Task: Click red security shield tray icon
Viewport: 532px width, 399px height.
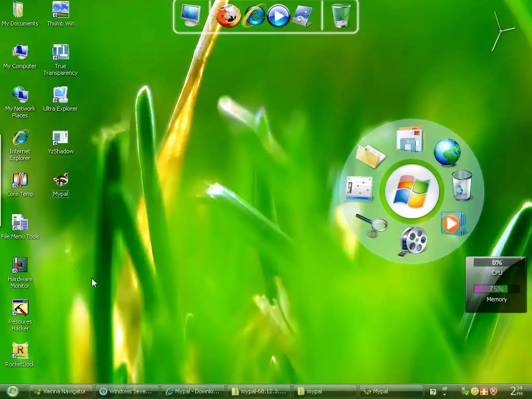Action: [x=494, y=391]
